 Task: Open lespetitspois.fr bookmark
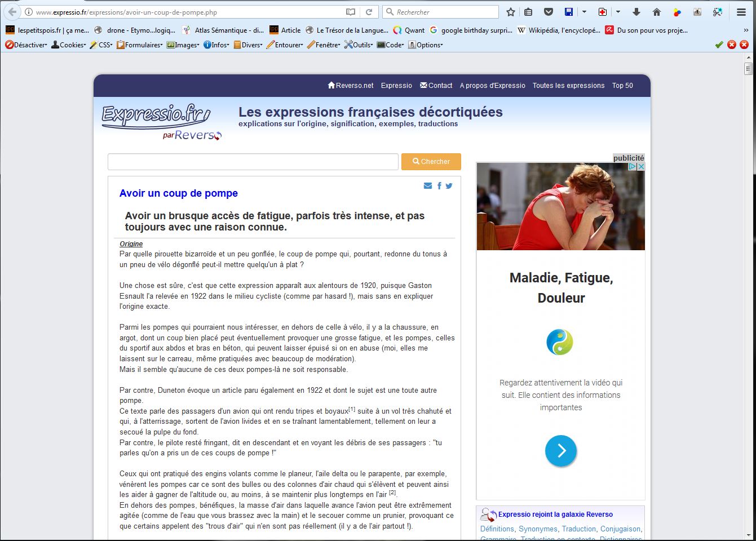pos(47,30)
